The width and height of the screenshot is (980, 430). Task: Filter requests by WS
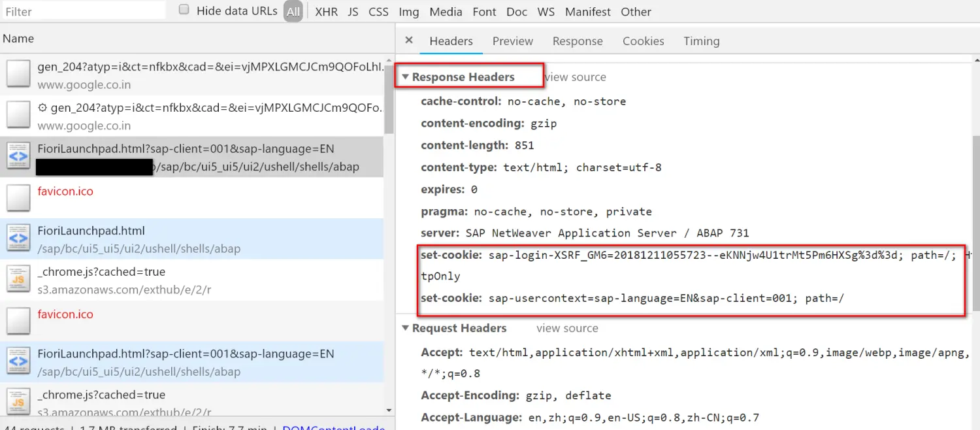pyautogui.click(x=546, y=12)
